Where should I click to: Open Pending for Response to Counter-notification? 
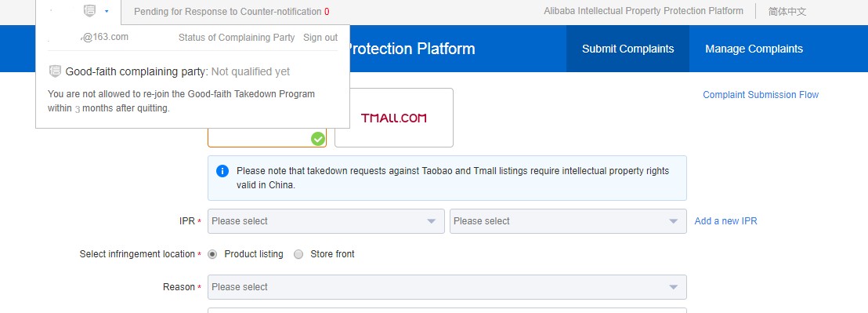coord(231,12)
